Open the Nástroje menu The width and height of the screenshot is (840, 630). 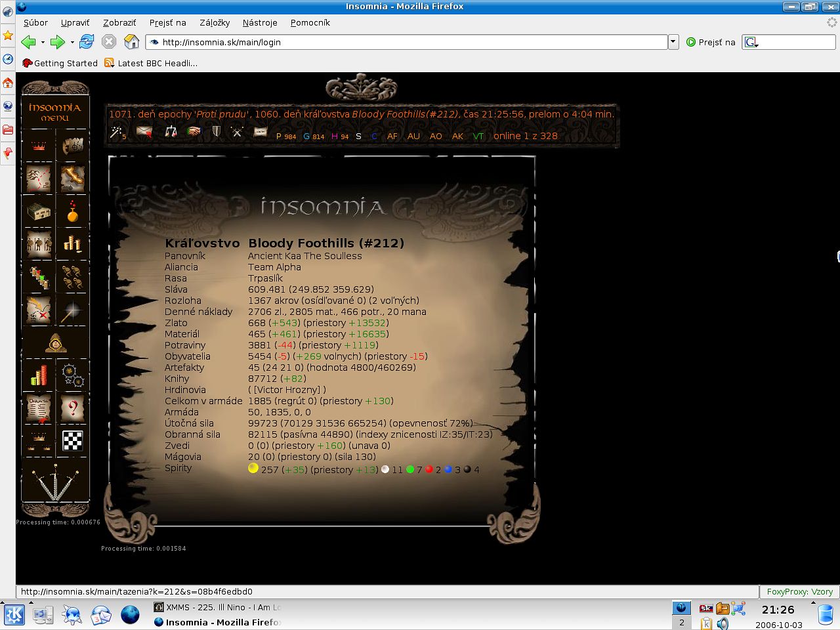[x=260, y=22]
